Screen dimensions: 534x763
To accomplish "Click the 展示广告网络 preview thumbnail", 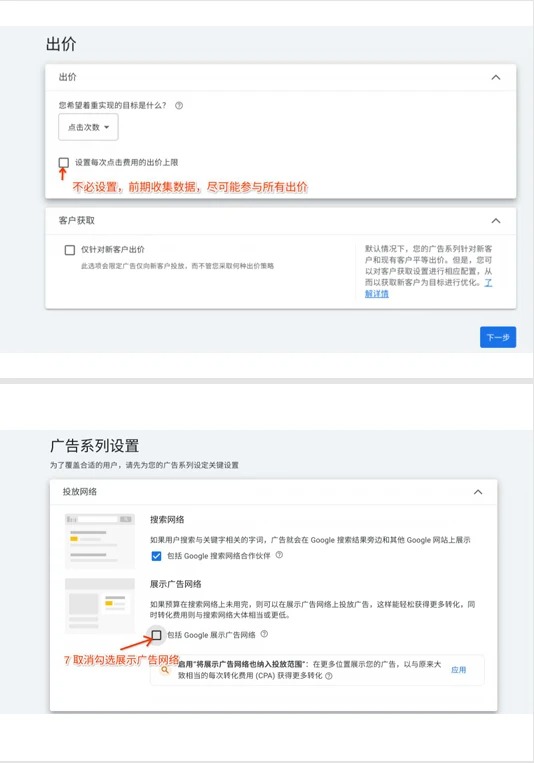I will (100, 606).
